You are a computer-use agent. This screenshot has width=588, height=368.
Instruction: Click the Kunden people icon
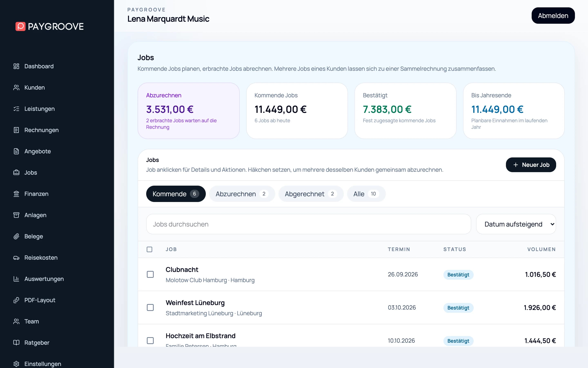[x=16, y=87]
